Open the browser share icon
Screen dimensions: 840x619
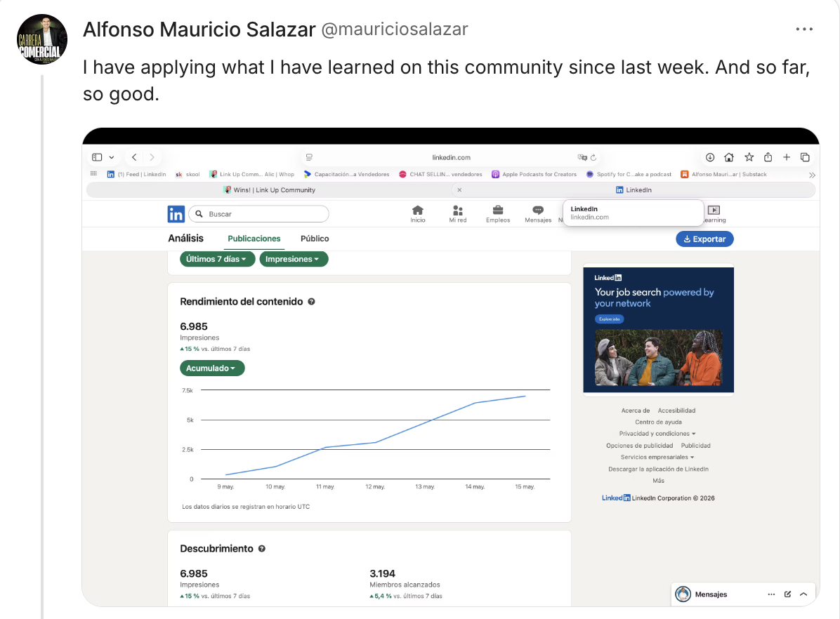tap(768, 157)
